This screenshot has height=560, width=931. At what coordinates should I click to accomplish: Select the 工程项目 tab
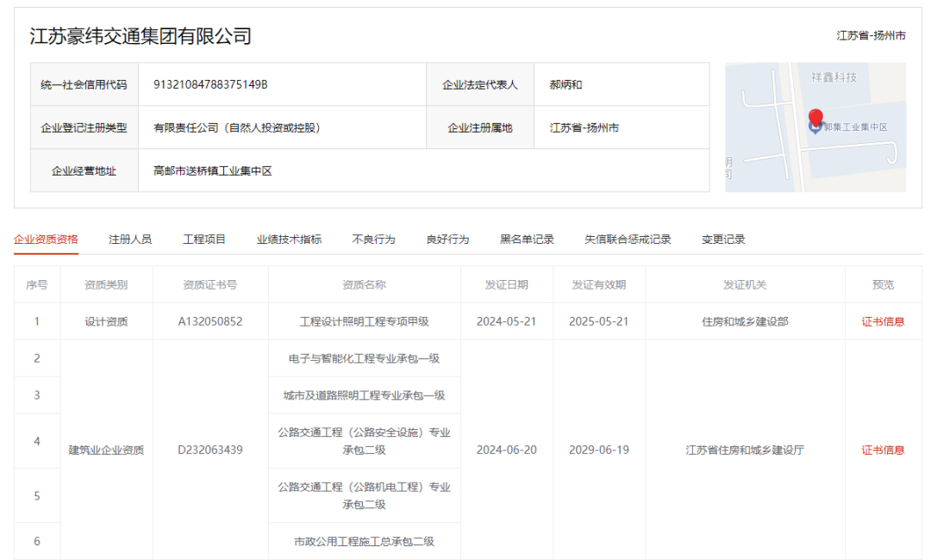click(204, 239)
